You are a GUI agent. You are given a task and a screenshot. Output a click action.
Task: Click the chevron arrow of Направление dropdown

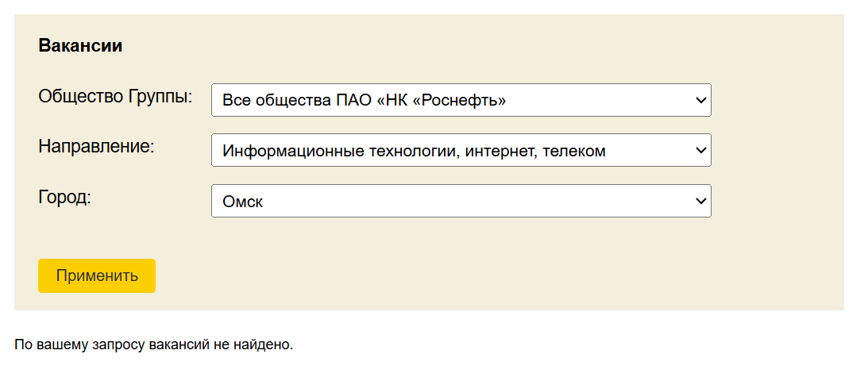(x=700, y=150)
